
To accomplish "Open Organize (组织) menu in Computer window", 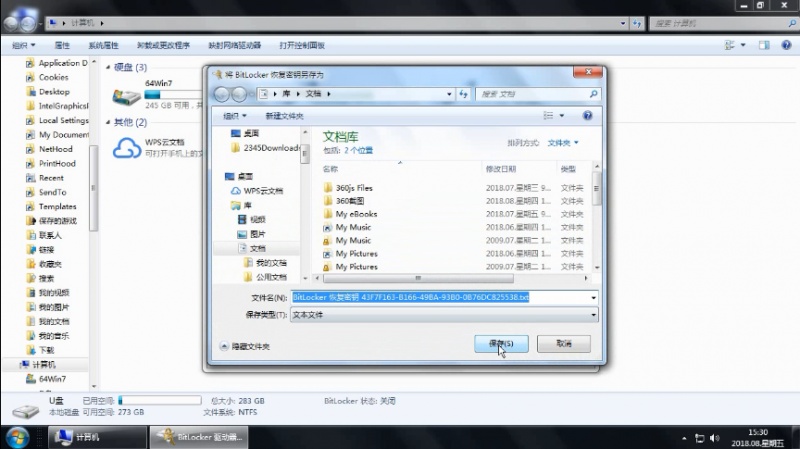I will coord(23,45).
